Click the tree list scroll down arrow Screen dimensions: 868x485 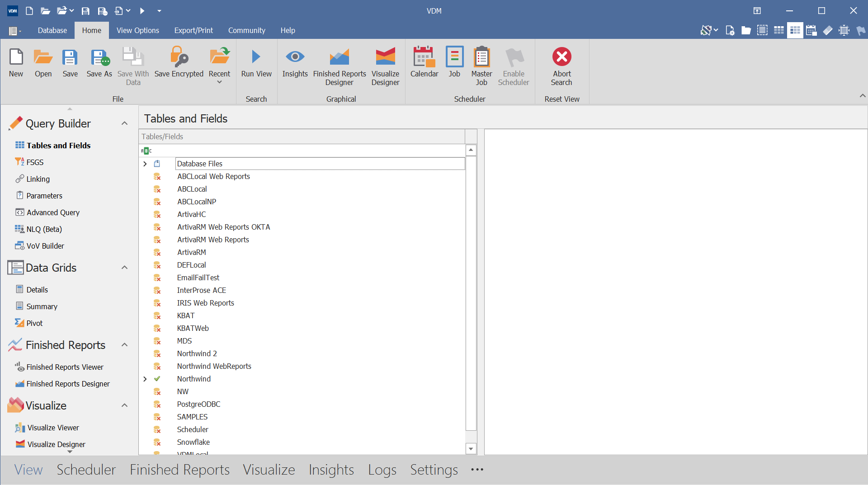[x=471, y=449]
